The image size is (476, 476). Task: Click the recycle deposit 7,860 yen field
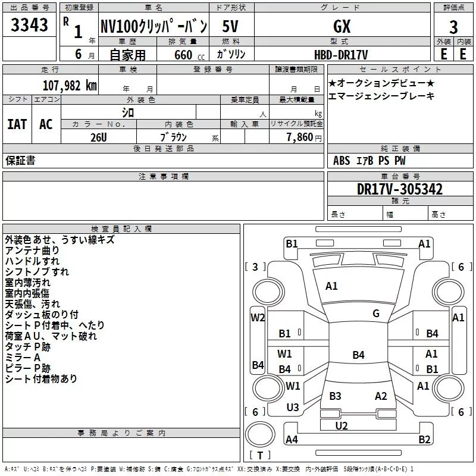point(296,137)
